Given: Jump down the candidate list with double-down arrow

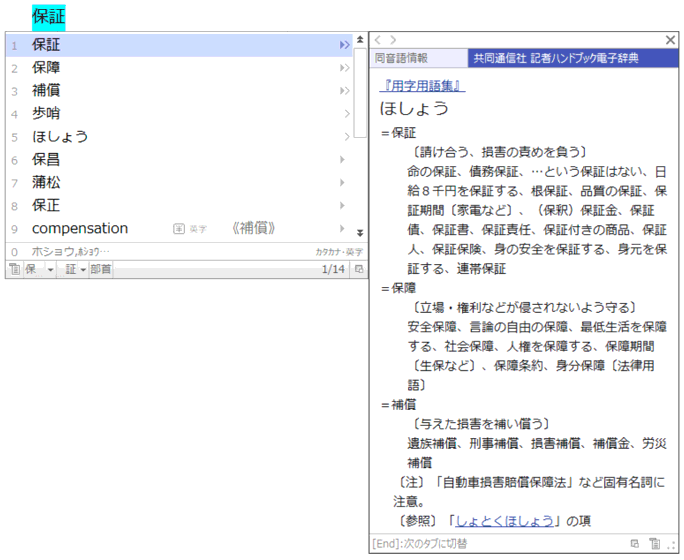Looking at the screenshot, I should point(360,232).
